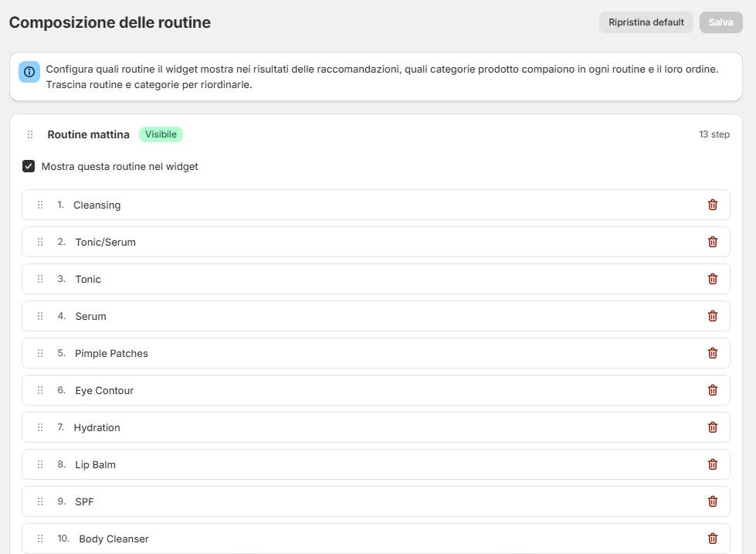Click the Lip Balm label
The height and width of the screenshot is (554, 756).
(x=96, y=464)
